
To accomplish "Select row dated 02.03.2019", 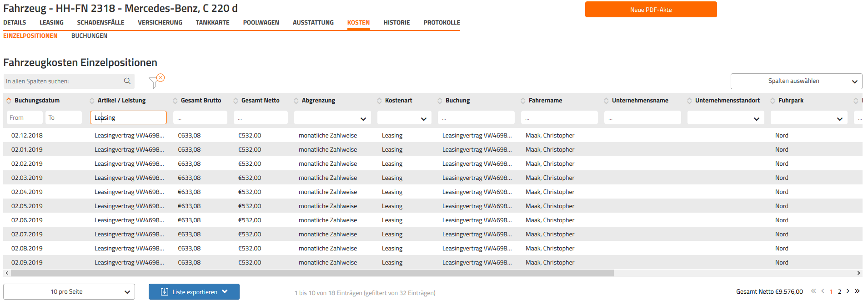I will tap(433, 178).
